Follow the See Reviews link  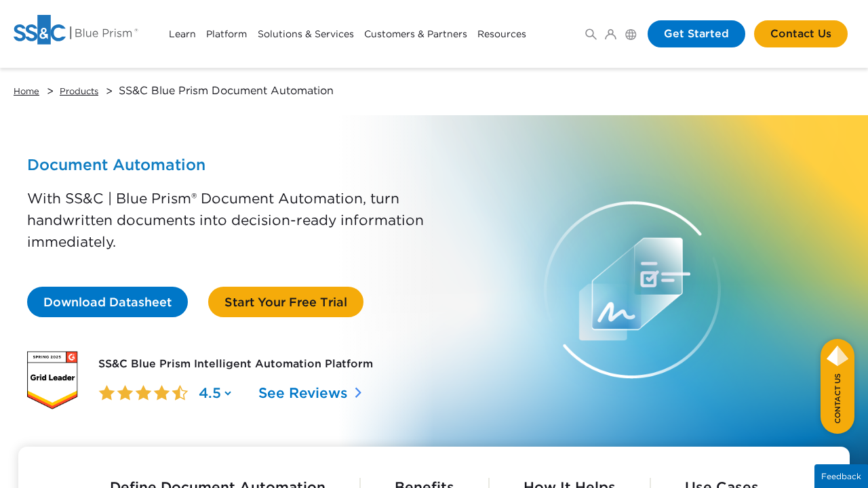click(310, 393)
